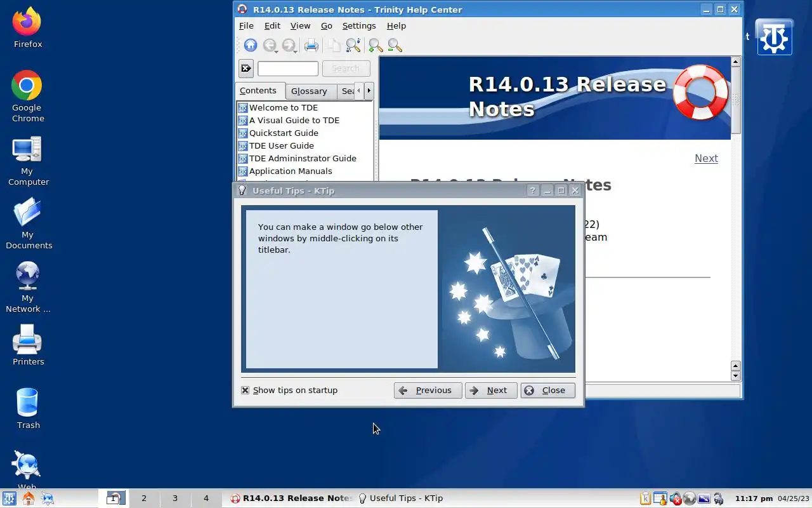Viewport: 812px width, 508px height.
Task: Open the padlock tray icon
Action: pyautogui.click(x=718, y=498)
